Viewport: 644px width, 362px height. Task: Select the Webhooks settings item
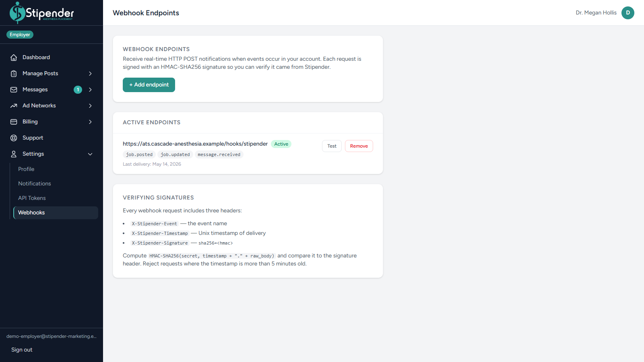click(x=56, y=213)
